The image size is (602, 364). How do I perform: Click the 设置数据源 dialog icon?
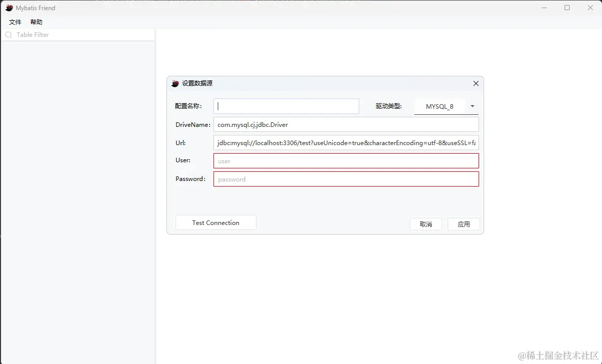[x=175, y=83]
